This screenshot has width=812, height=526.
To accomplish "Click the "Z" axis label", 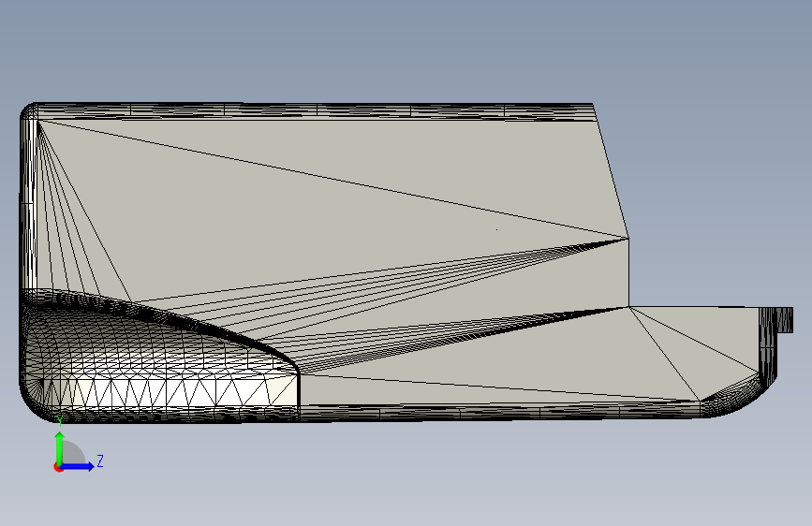I will pyautogui.click(x=100, y=460).
